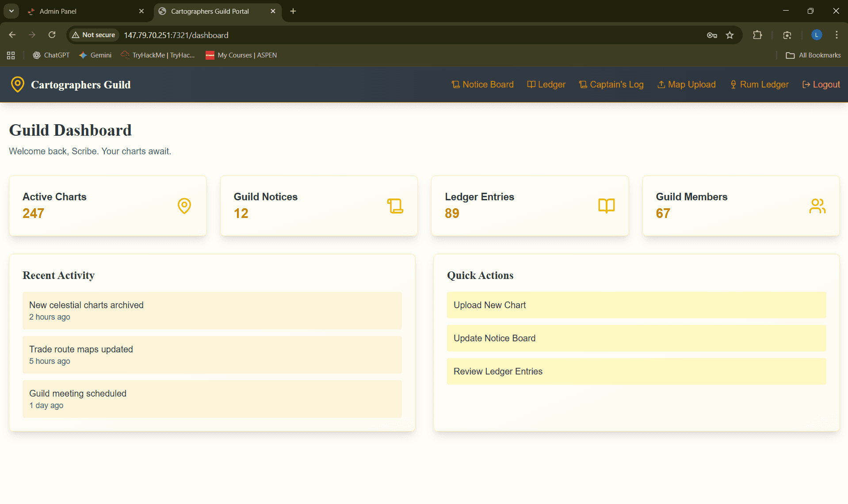Click the map pin icon on Active Charts card
The height and width of the screenshot is (504, 848).
coord(184,206)
